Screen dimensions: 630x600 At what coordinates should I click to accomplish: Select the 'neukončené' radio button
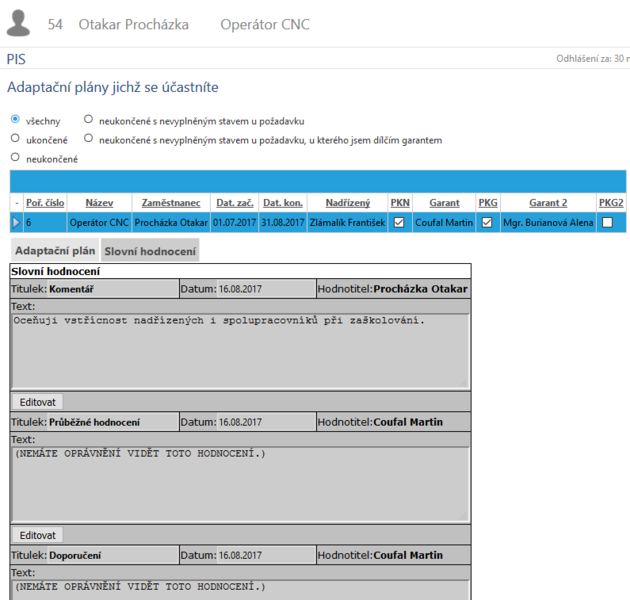tap(15, 157)
